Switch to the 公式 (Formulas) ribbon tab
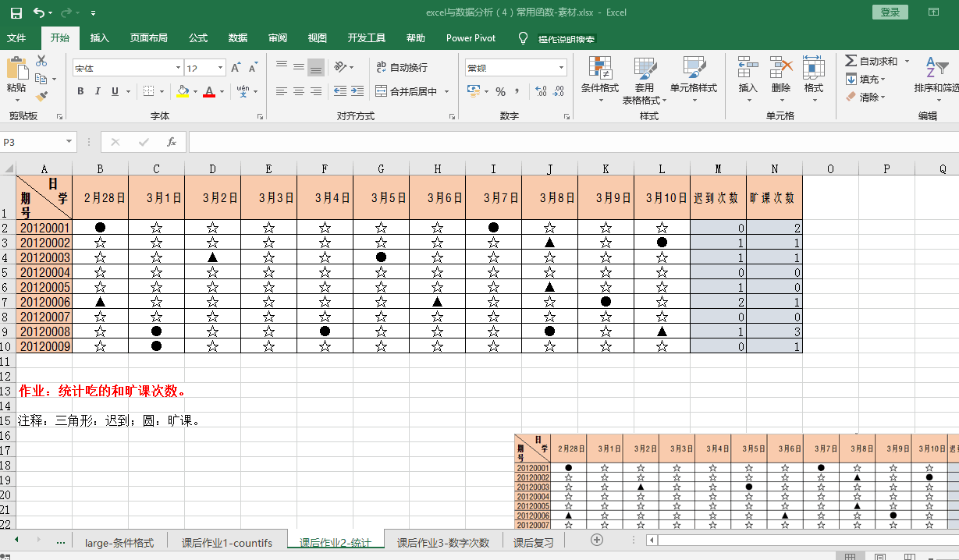959x560 pixels. tap(198, 38)
